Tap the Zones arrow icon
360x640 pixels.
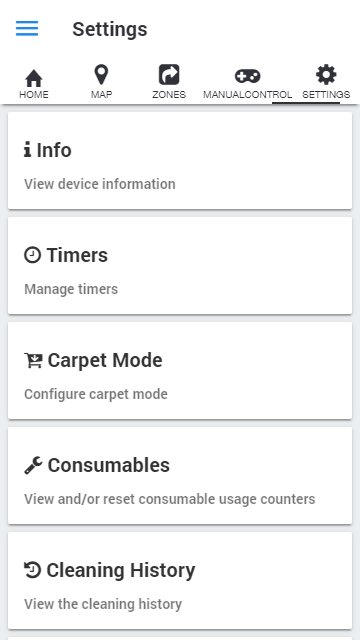(169, 75)
